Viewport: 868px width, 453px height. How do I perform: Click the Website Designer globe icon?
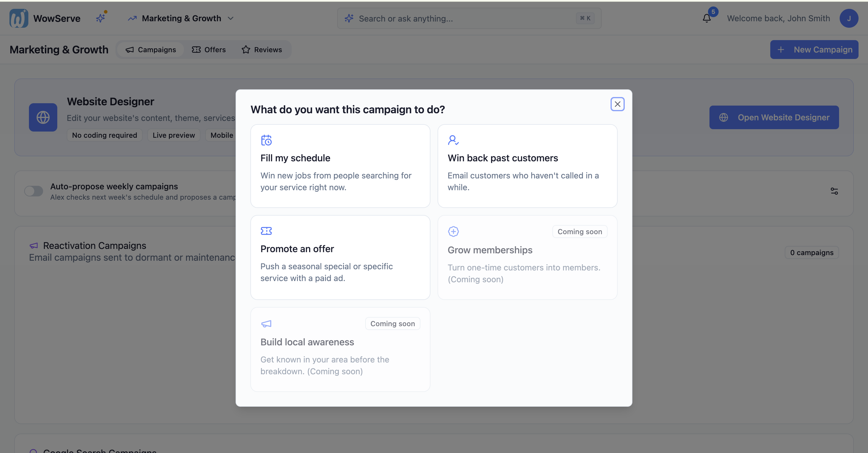(43, 117)
